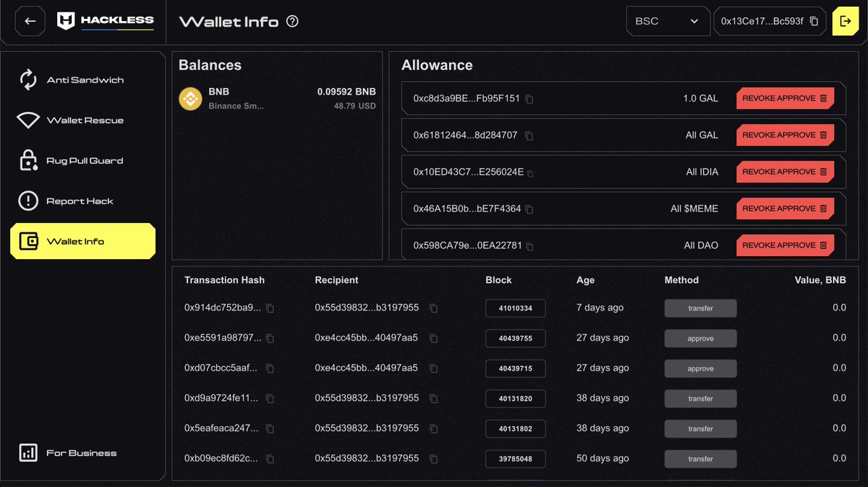Copy recipient in block 40131802 row
Image resolution: width=868 pixels, height=487 pixels.
433,429
